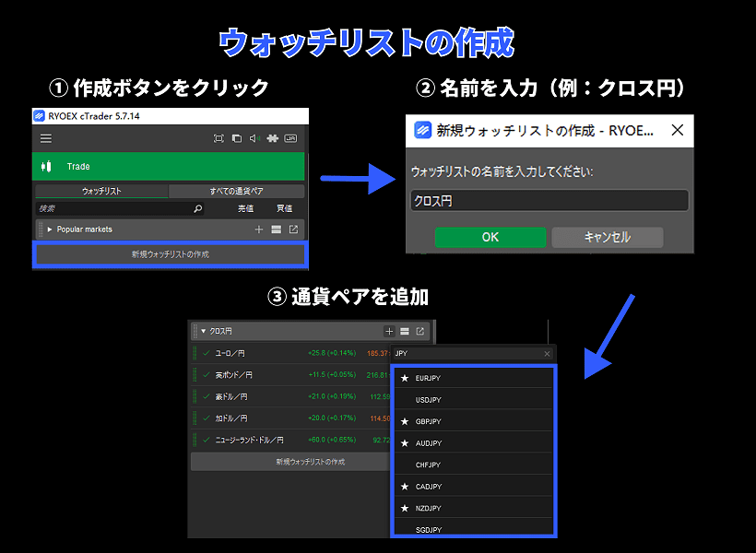Image resolution: width=756 pixels, height=553 pixels.
Task: Detach the Popular markets watchlist
Action: click(293, 229)
